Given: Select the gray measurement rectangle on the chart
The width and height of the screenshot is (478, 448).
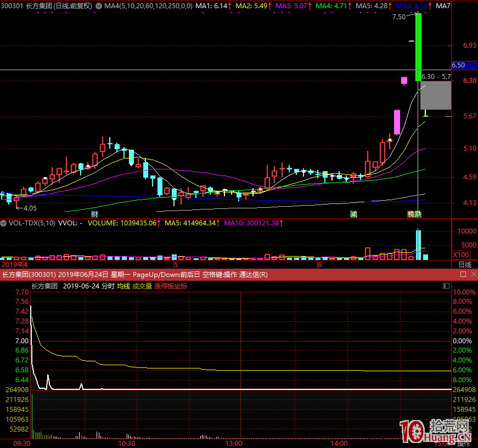Looking at the screenshot, I should click(x=436, y=95).
